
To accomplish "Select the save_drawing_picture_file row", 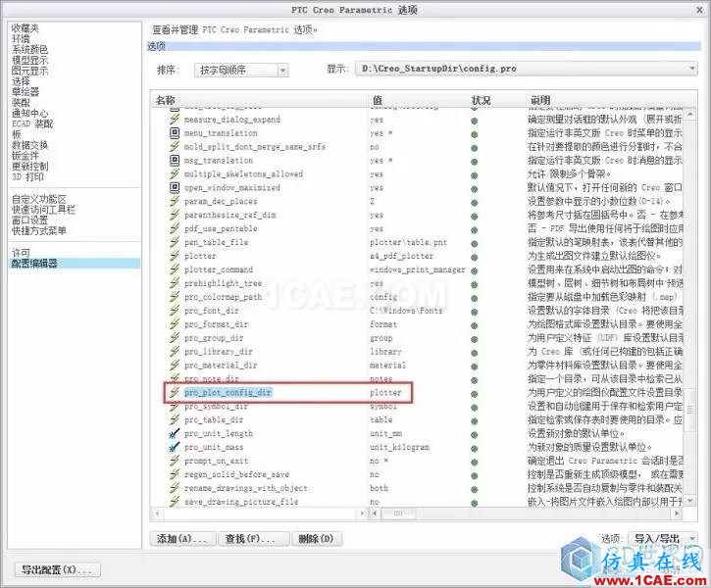I will pyautogui.click(x=241, y=502).
